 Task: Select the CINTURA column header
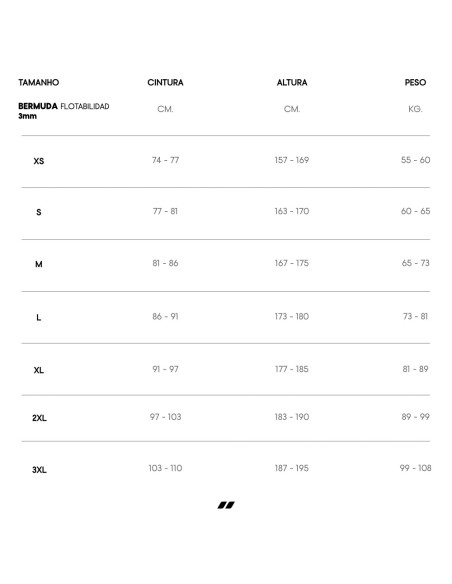(165, 82)
